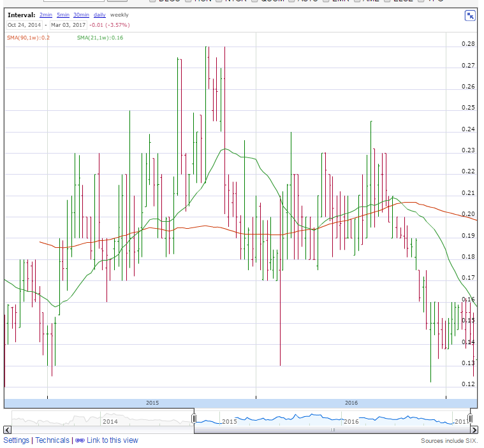Switch interval to 5min
The height and width of the screenshot is (448, 484).
[63, 15]
